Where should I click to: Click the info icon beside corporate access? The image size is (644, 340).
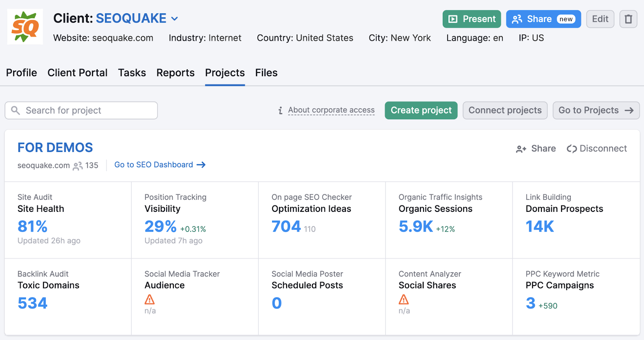281,110
